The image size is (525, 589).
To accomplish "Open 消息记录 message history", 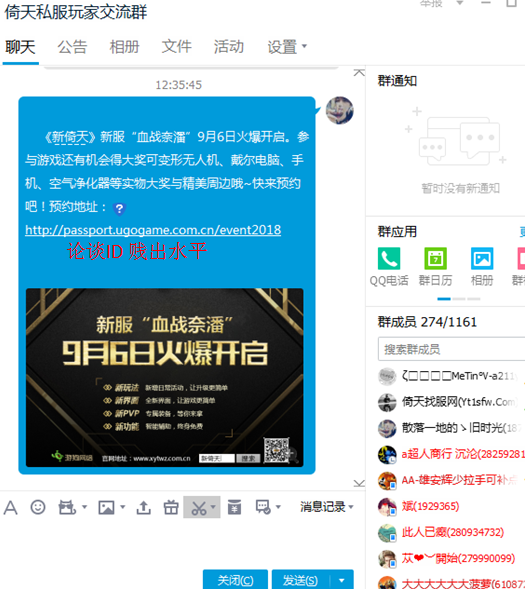I will tap(323, 507).
